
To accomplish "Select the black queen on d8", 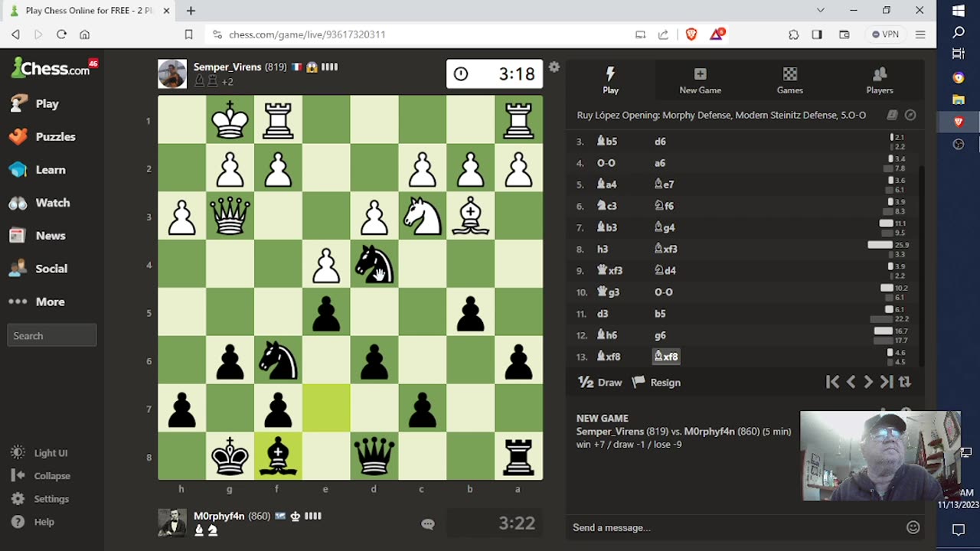I will click(374, 457).
